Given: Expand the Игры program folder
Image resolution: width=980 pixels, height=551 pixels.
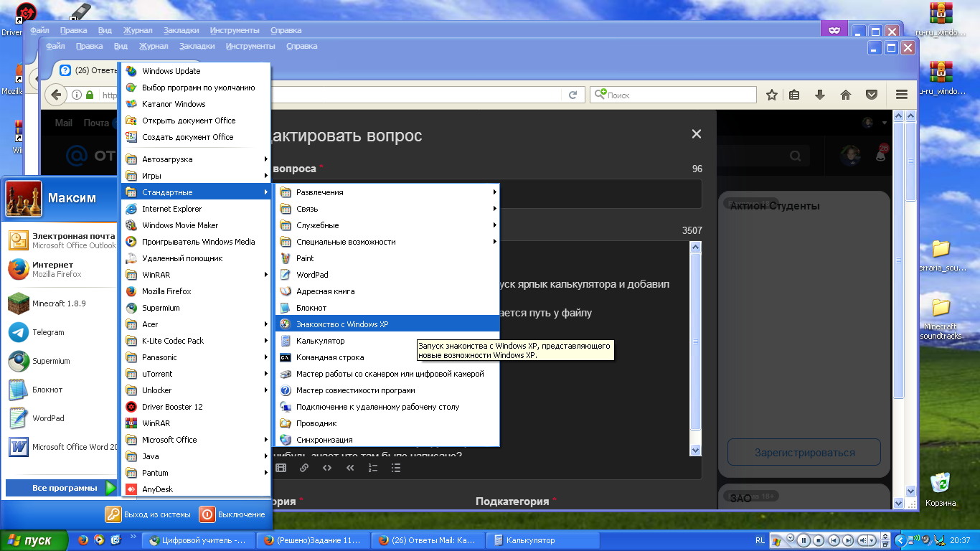Looking at the screenshot, I should (x=197, y=176).
